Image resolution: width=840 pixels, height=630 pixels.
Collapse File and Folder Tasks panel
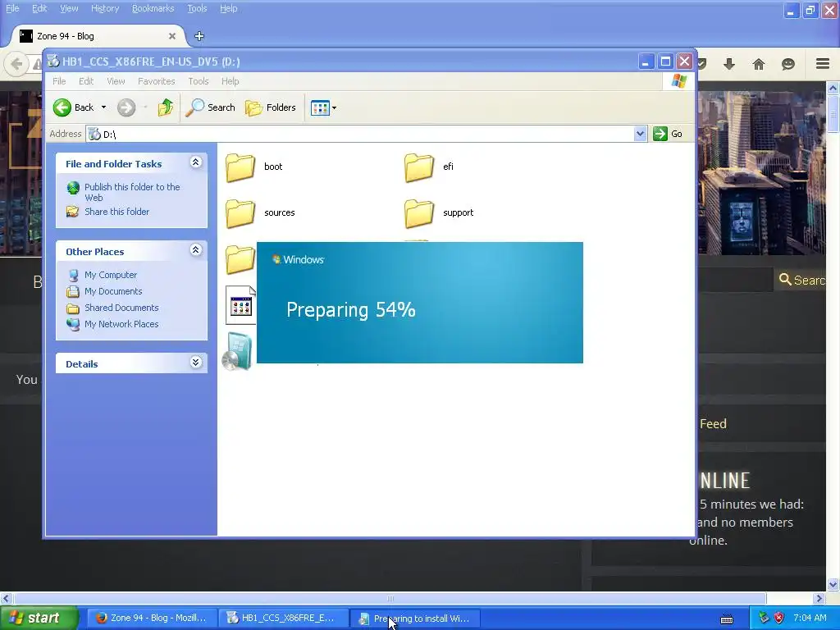pos(196,162)
